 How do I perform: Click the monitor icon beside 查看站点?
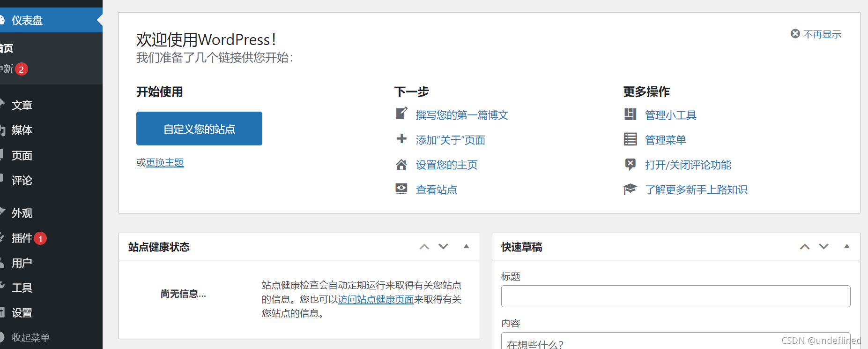point(401,189)
